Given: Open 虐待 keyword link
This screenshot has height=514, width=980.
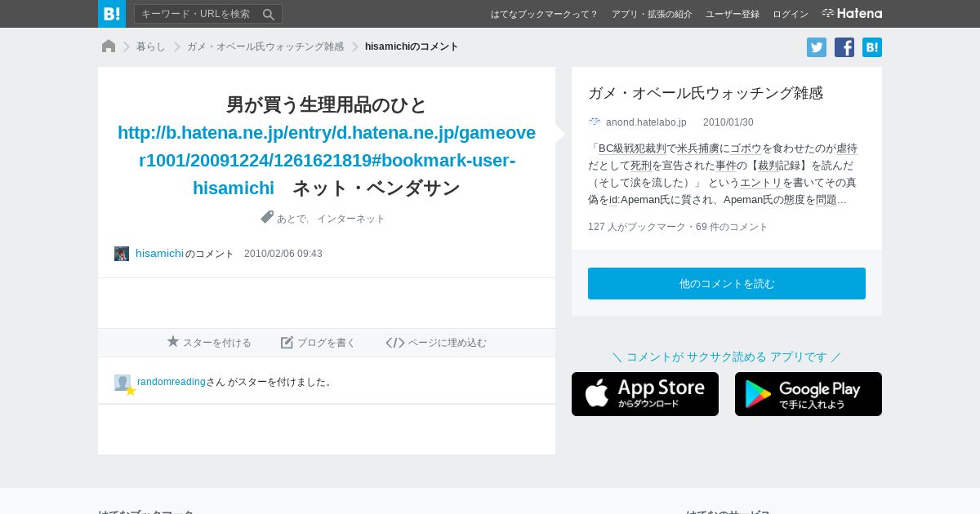Looking at the screenshot, I should 847,148.
